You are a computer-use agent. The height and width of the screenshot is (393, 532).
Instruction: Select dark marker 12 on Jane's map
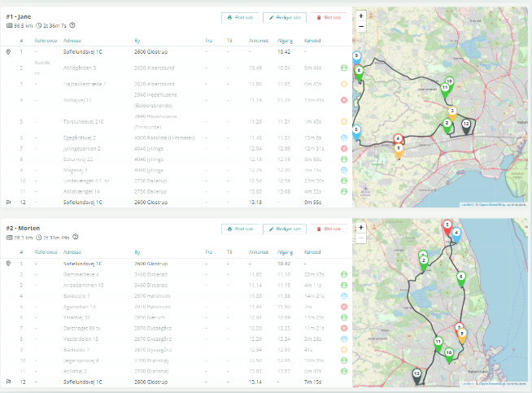coord(466,125)
